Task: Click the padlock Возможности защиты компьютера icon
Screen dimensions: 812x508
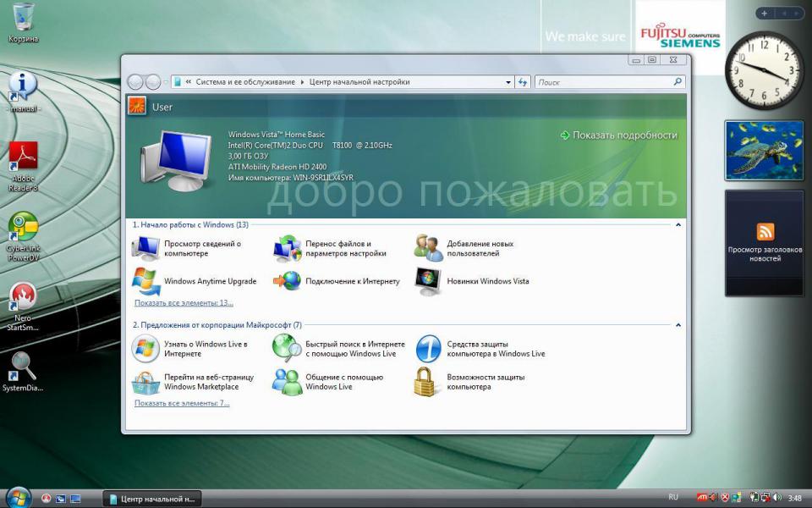Action: pos(425,382)
